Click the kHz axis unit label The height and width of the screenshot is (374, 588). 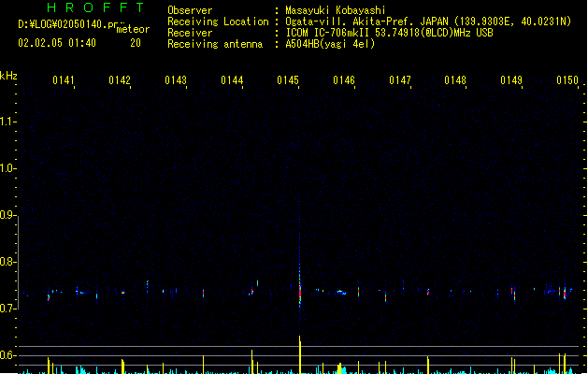pos(8,76)
